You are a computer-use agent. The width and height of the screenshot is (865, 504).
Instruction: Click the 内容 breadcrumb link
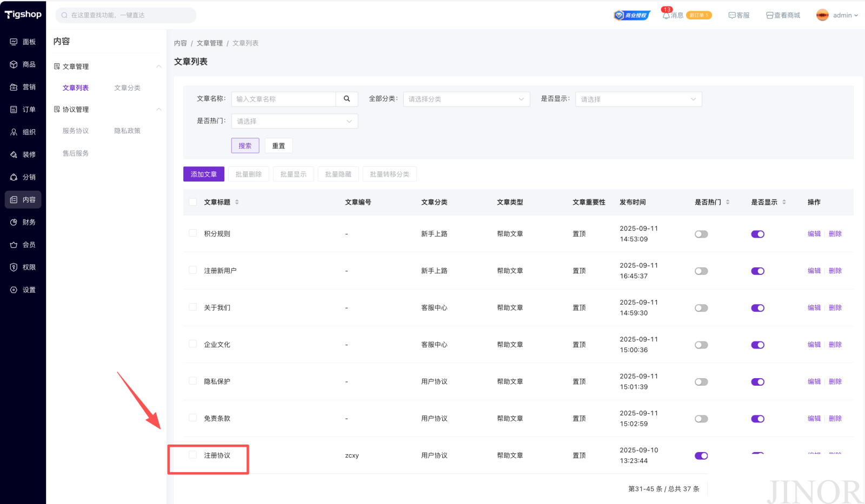[x=181, y=43]
